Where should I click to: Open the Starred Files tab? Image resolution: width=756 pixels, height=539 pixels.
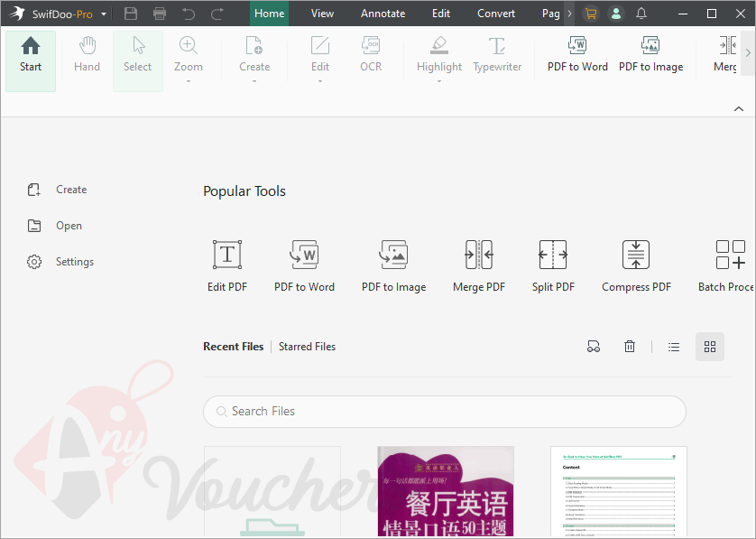pyautogui.click(x=307, y=346)
